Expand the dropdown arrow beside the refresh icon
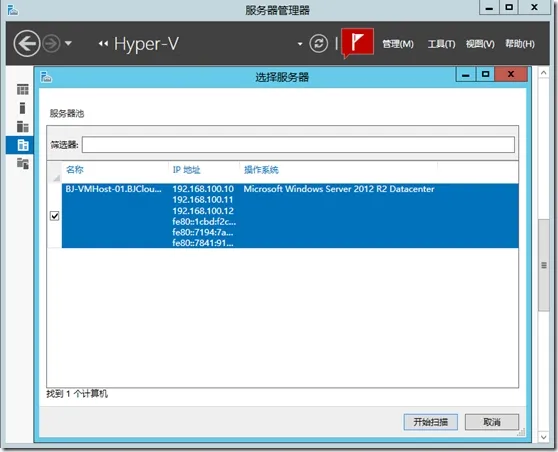This screenshot has height=452, width=558. coord(300,44)
